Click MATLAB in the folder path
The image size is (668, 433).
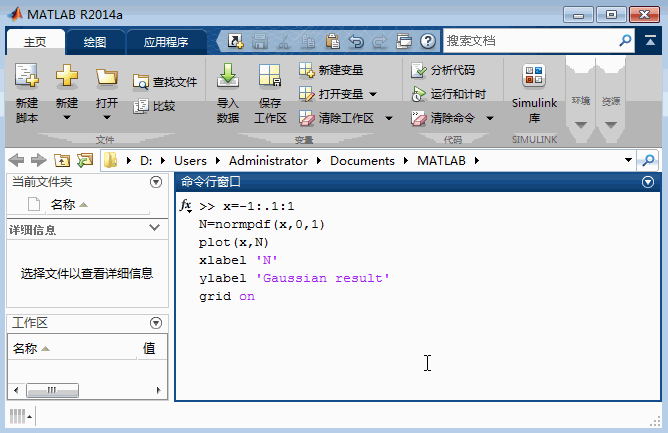click(x=441, y=161)
